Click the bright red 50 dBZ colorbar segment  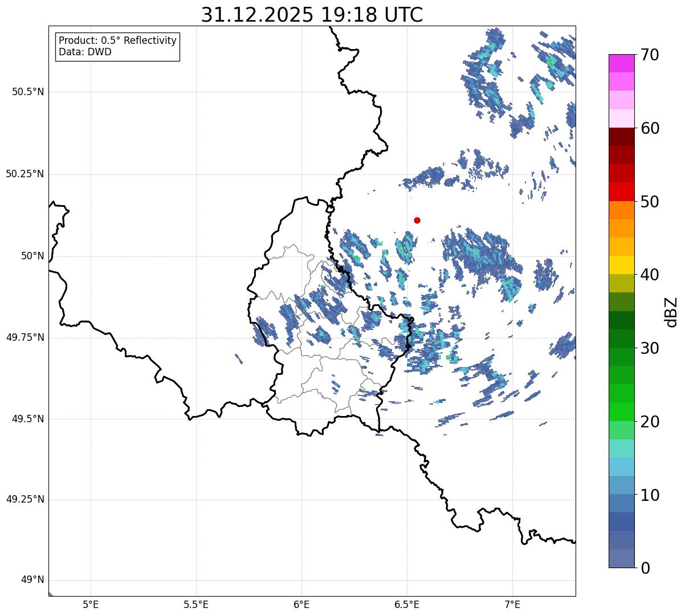click(x=622, y=192)
